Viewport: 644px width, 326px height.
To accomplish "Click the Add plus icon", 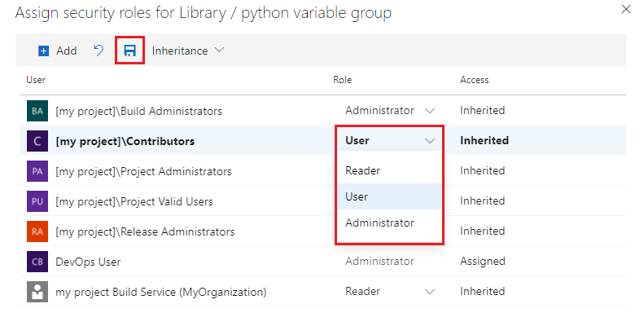I will point(44,51).
